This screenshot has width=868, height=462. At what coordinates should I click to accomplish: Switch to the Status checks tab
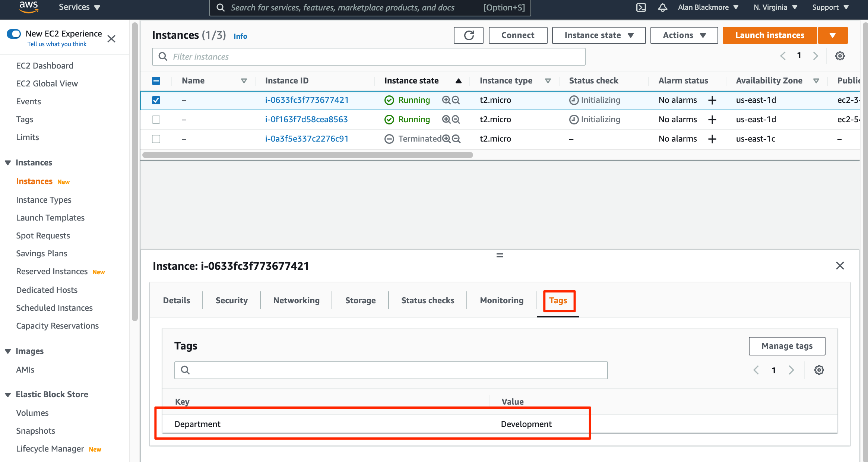tap(428, 300)
